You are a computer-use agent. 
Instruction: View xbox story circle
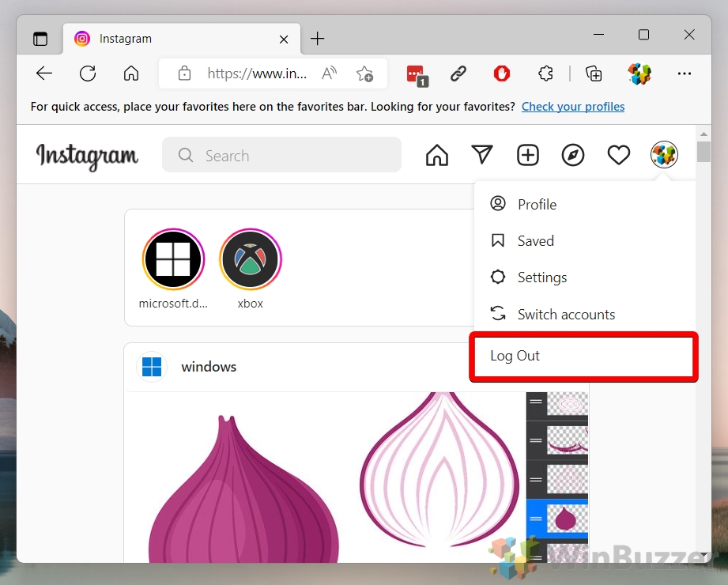click(x=251, y=259)
